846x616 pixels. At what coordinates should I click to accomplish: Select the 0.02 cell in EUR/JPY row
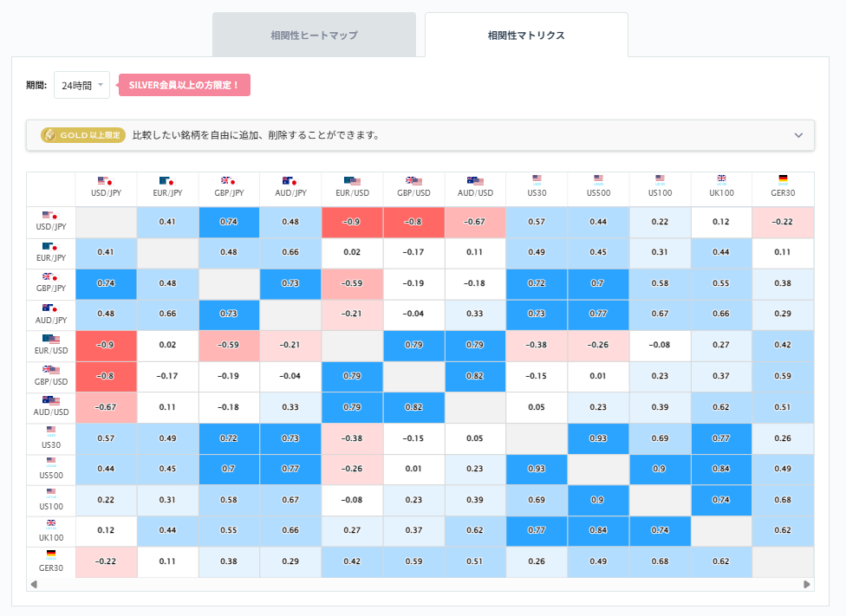click(352, 252)
